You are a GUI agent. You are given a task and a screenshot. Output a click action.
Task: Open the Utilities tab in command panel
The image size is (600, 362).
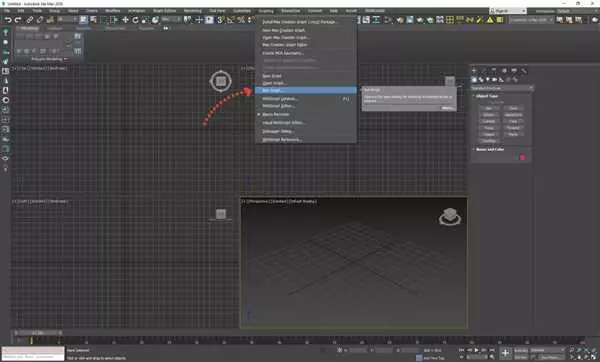pos(524,71)
